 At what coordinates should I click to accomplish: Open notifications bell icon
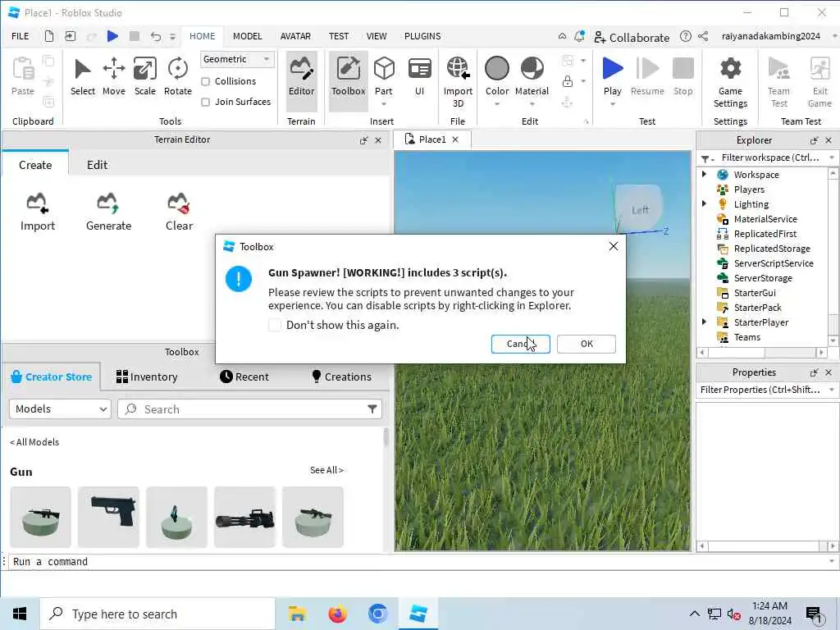(x=580, y=36)
